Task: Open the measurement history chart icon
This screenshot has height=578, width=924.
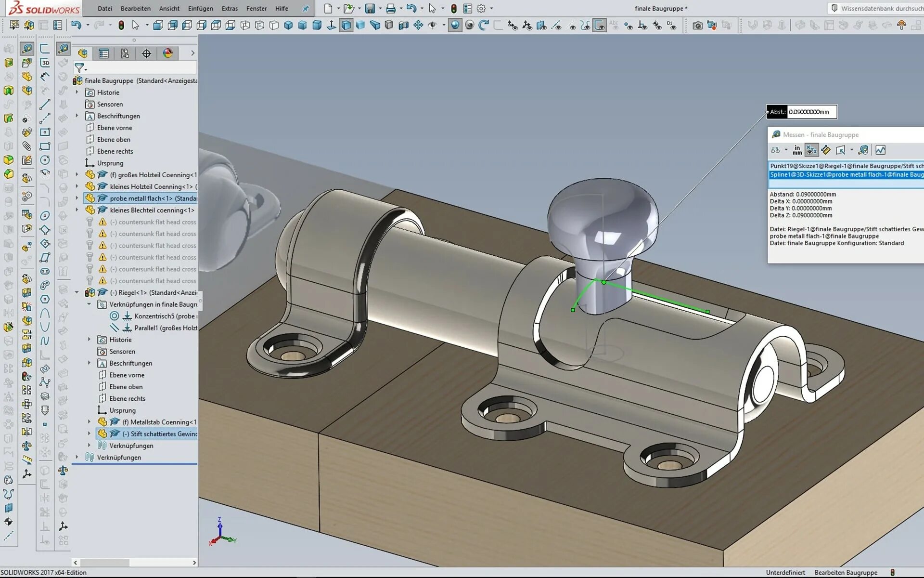Action: tap(880, 150)
